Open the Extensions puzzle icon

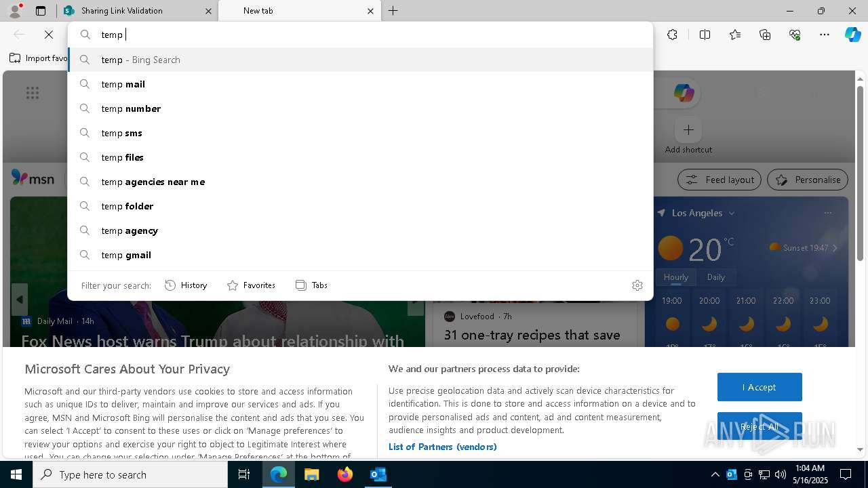click(x=672, y=35)
